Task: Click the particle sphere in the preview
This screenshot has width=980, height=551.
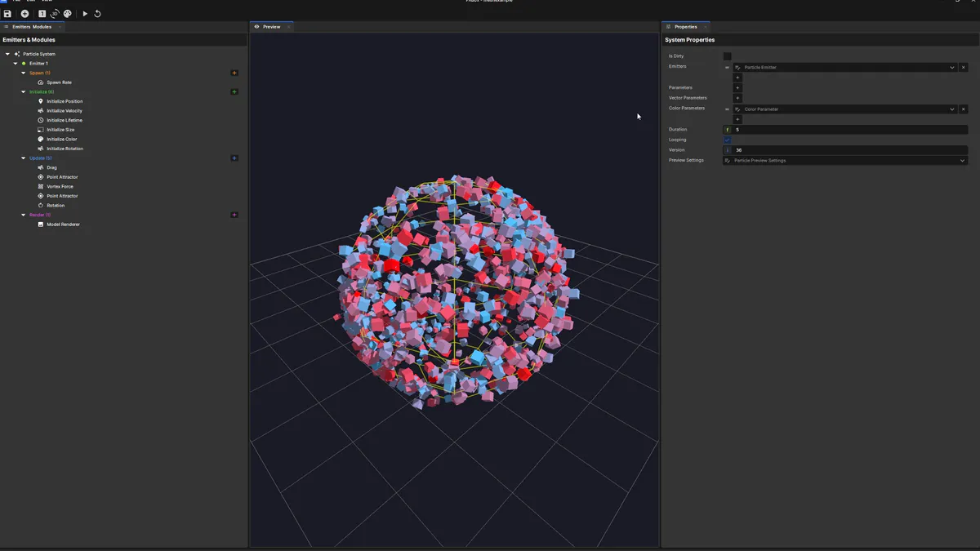Action: click(456, 291)
